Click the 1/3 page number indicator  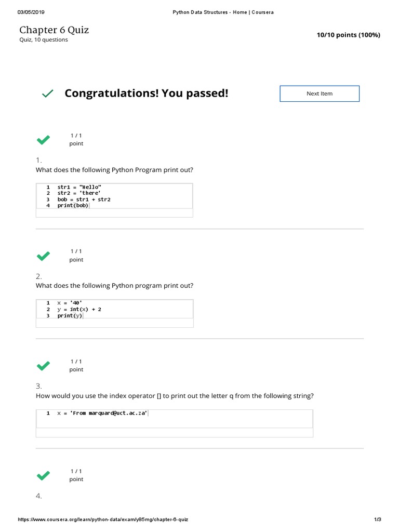click(378, 520)
